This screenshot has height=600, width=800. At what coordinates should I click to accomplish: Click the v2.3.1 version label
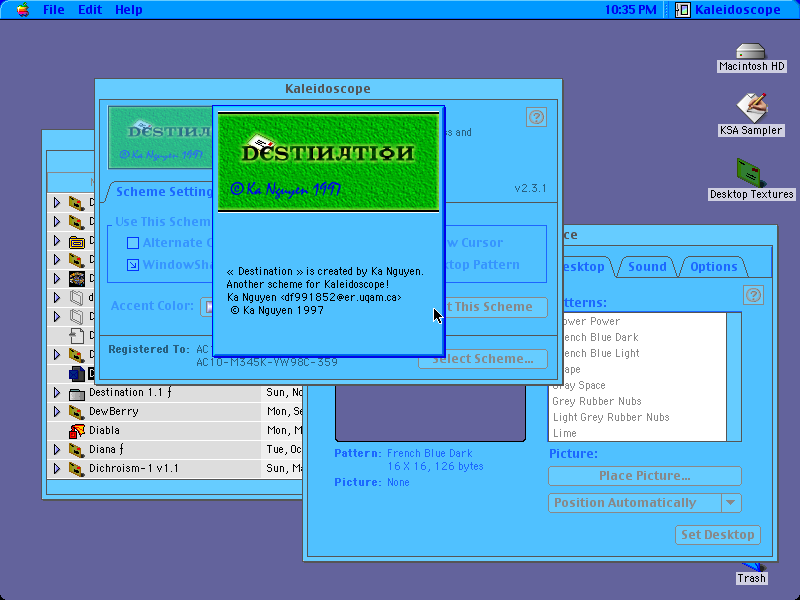pyautogui.click(x=530, y=188)
